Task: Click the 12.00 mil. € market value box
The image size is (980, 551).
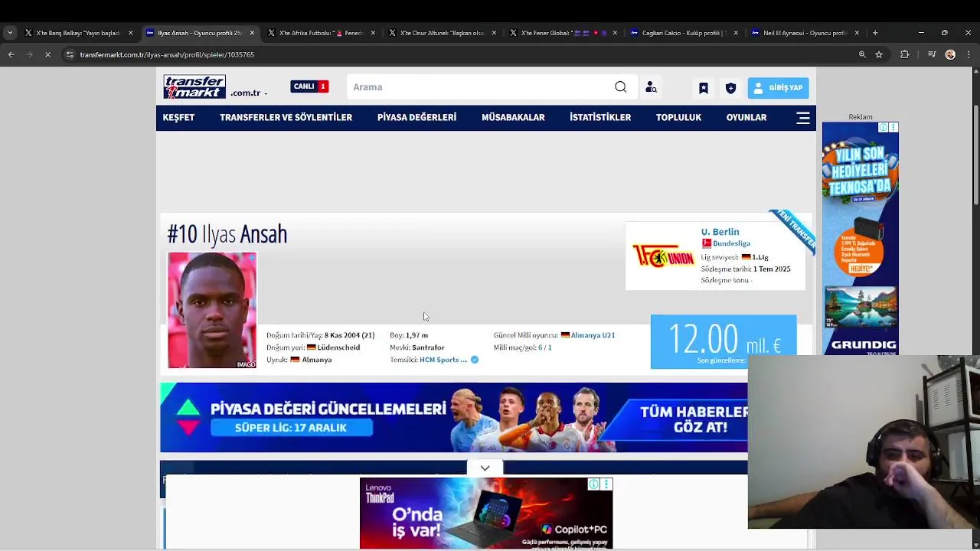Action: (724, 341)
